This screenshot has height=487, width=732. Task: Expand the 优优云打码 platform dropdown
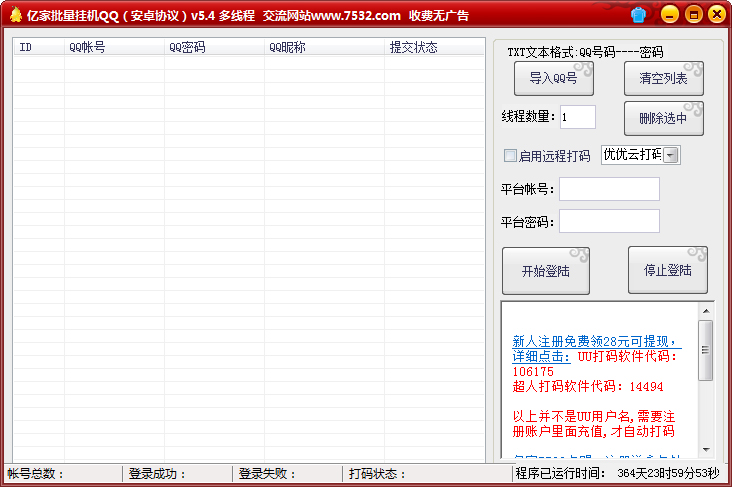[x=671, y=155]
